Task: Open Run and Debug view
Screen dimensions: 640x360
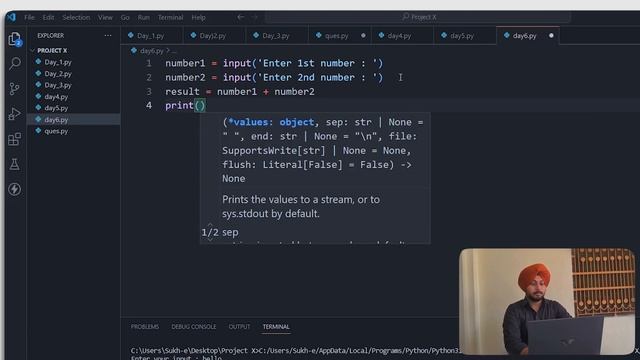Action: coord(15,114)
